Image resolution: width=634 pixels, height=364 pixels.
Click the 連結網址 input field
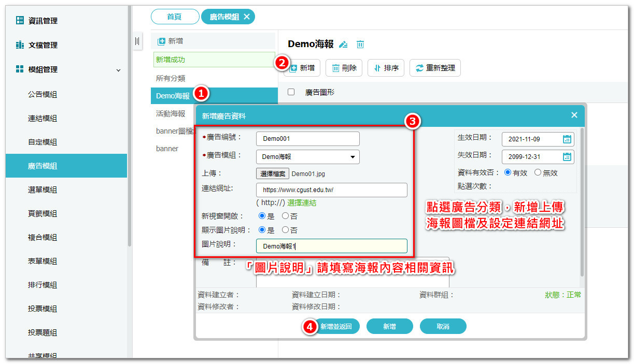click(331, 190)
